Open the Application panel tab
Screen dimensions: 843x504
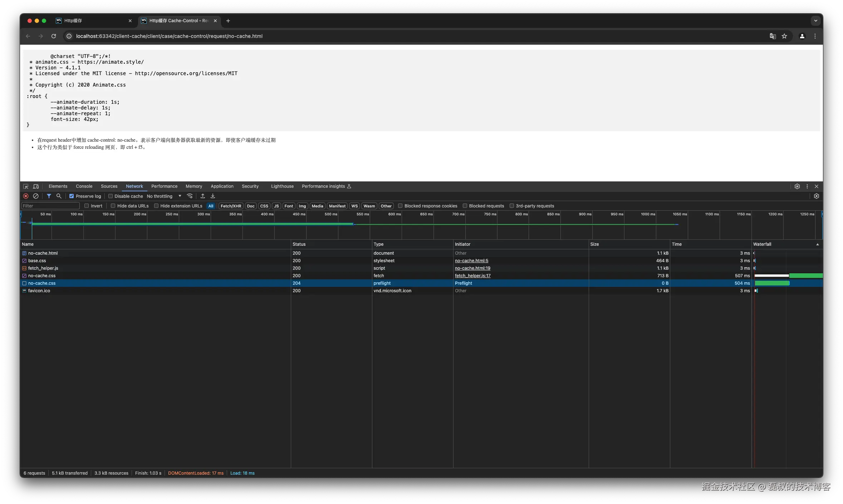click(x=222, y=186)
